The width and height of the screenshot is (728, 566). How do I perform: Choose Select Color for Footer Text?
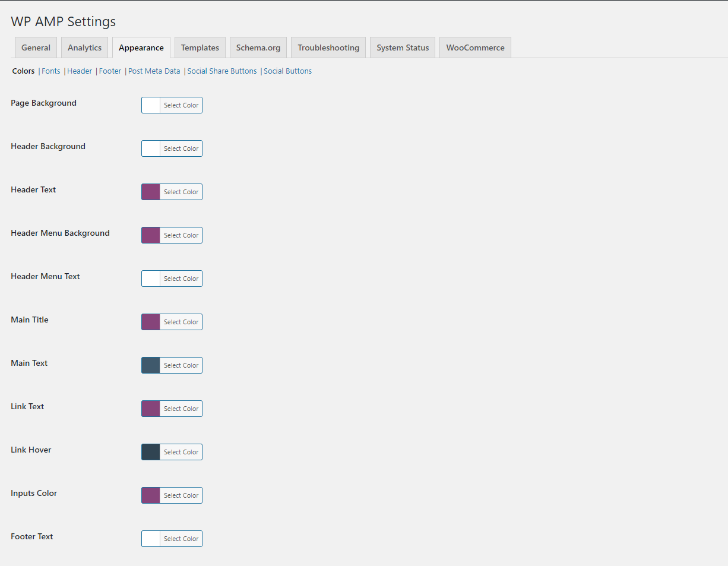click(x=172, y=539)
